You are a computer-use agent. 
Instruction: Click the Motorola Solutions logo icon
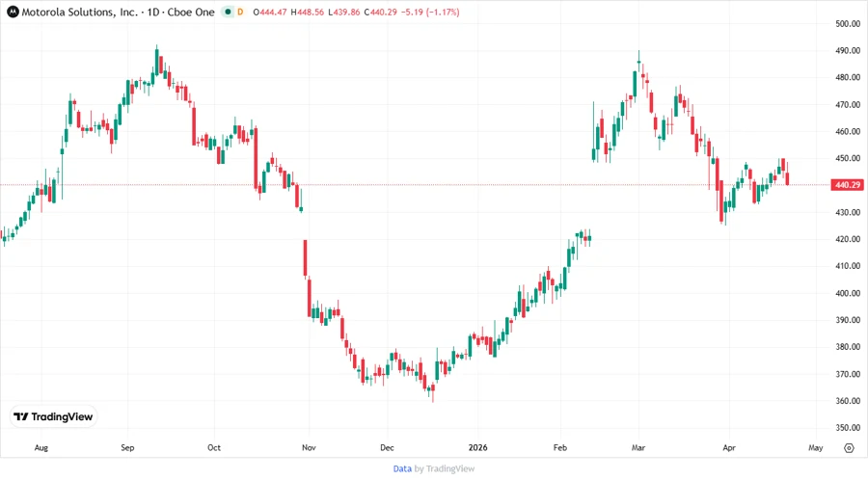click(x=13, y=13)
